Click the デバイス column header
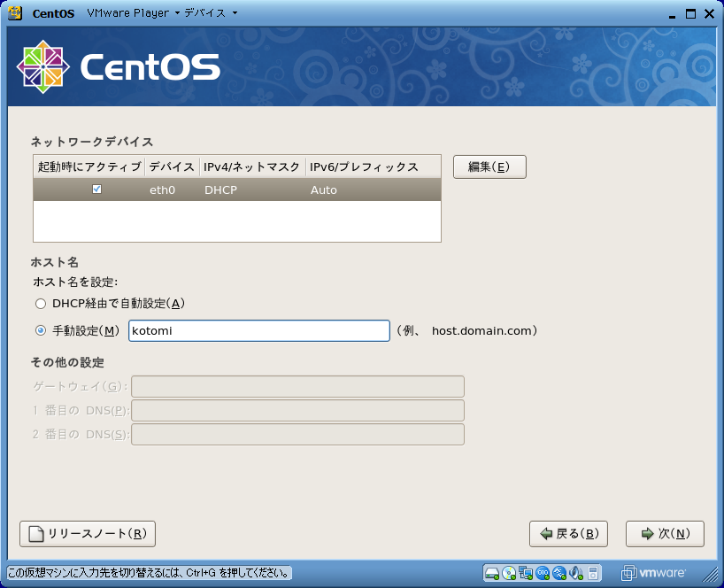Image resolution: width=724 pixels, height=588 pixels. 172,166
